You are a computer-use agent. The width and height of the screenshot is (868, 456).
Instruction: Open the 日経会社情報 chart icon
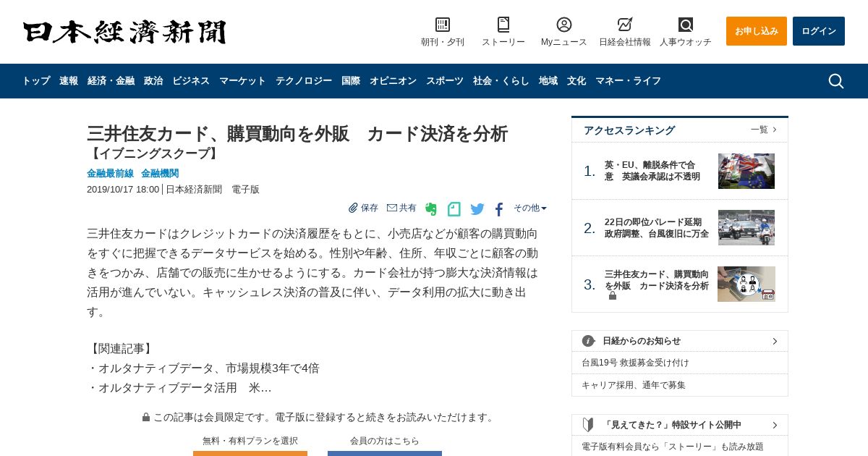tap(625, 25)
